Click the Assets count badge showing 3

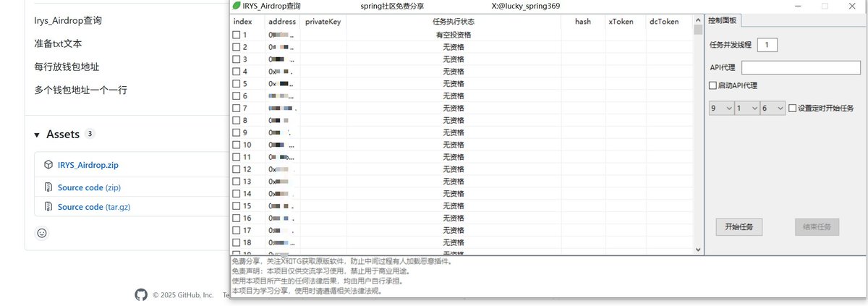pyautogui.click(x=90, y=135)
